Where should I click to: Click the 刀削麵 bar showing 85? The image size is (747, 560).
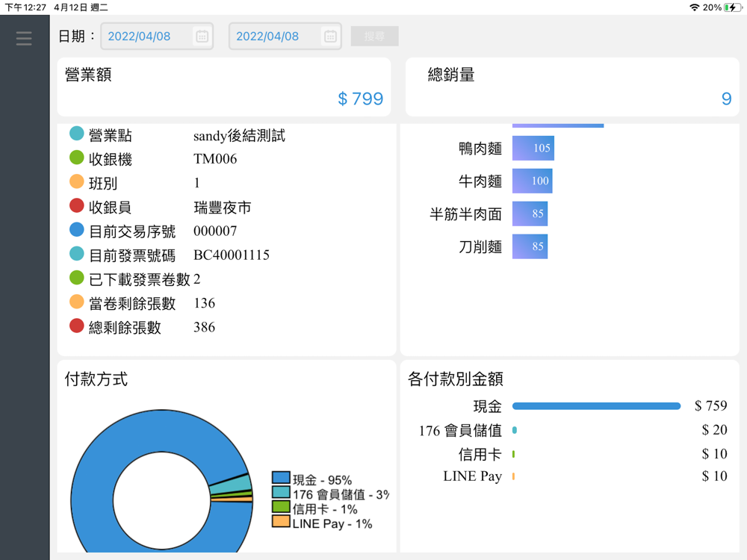click(530, 246)
